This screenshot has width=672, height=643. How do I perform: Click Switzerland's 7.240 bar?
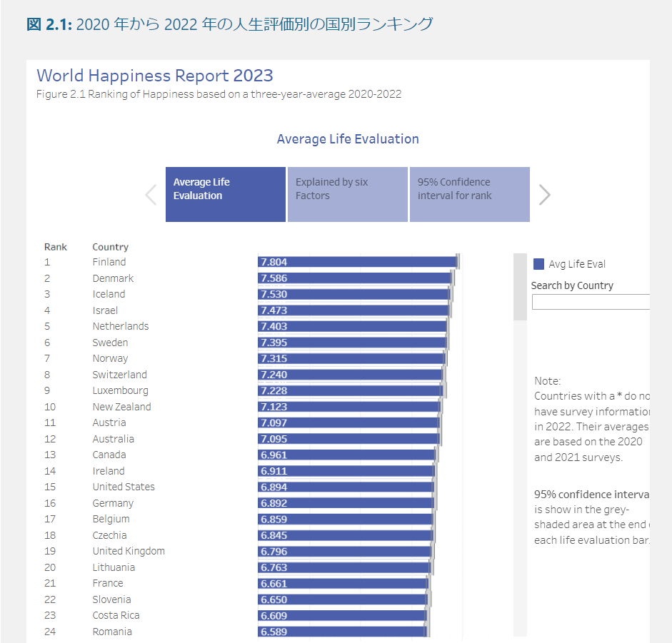click(x=350, y=375)
